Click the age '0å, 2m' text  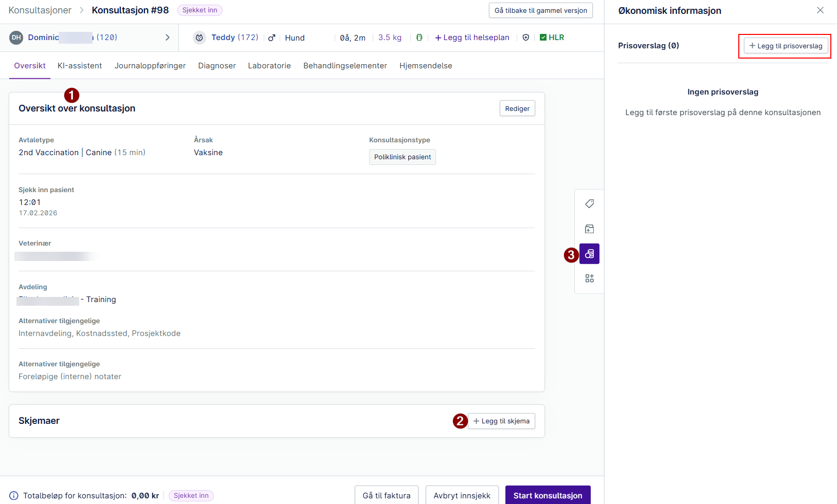coord(353,38)
